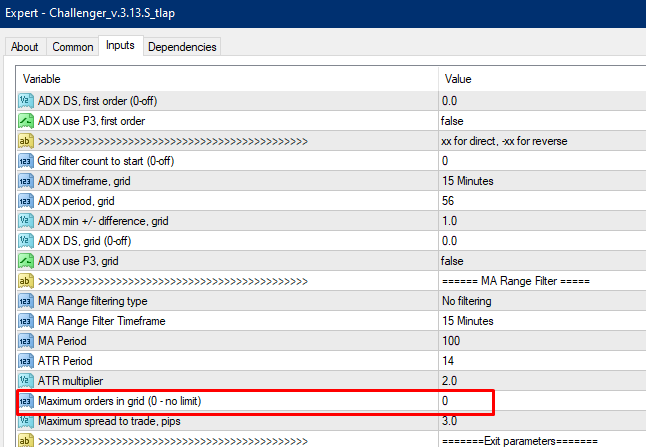Open the About tab

25,47
